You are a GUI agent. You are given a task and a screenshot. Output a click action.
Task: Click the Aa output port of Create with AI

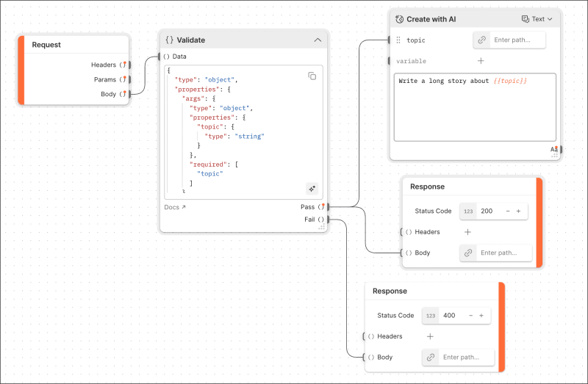pyautogui.click(x=561, y=149)
